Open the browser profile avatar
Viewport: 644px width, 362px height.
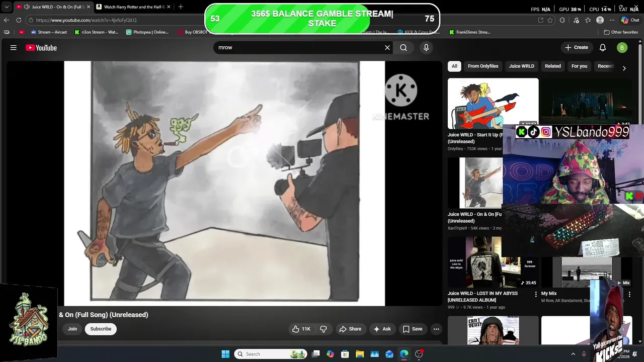(x=600, y=20)
